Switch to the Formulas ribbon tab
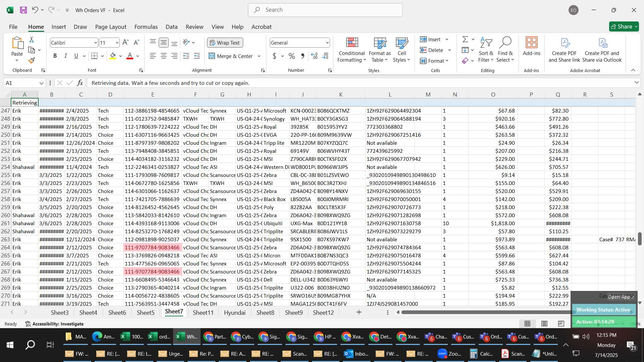 pyautogui.click(x=146, y=27)
